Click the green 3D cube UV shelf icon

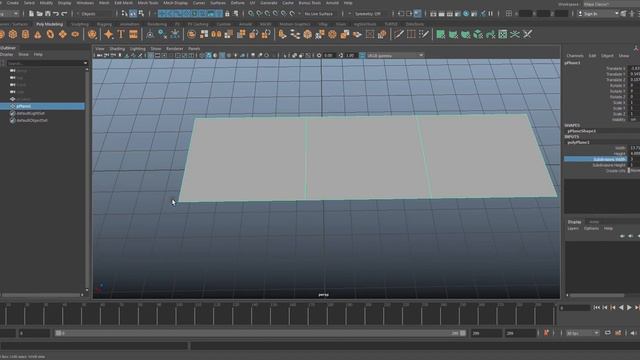tap(478, 35)
